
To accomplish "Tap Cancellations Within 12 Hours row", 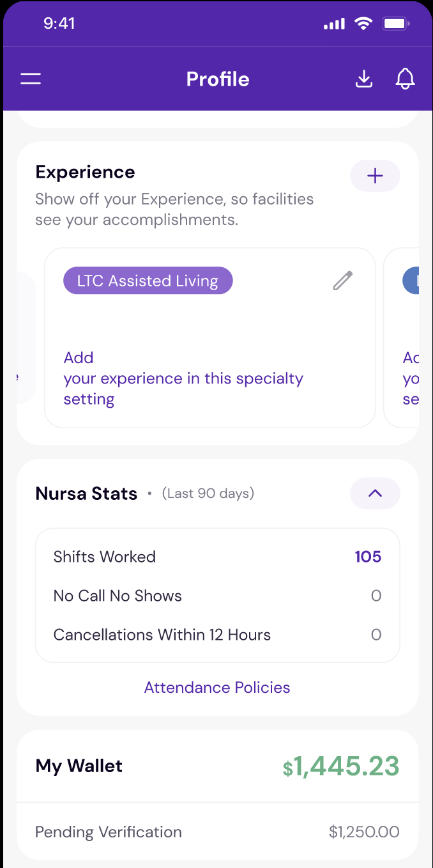I will pos(217,635).
